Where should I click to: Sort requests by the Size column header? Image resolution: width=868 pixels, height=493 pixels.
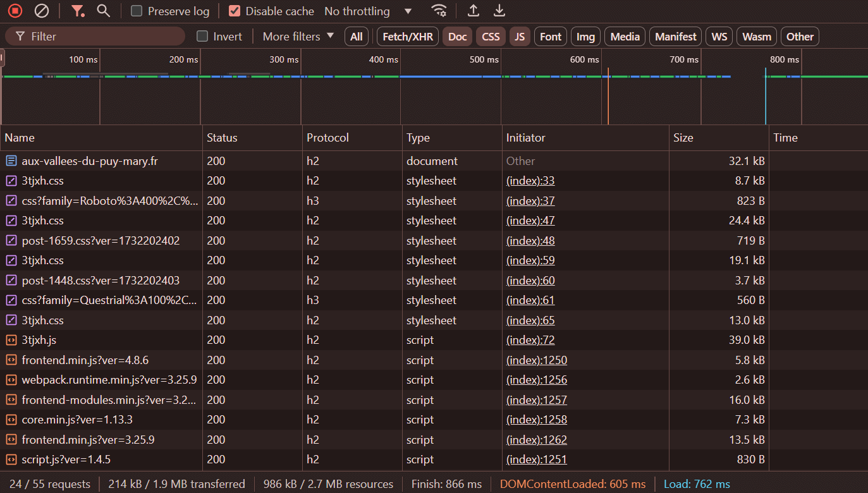coord(719,138)
